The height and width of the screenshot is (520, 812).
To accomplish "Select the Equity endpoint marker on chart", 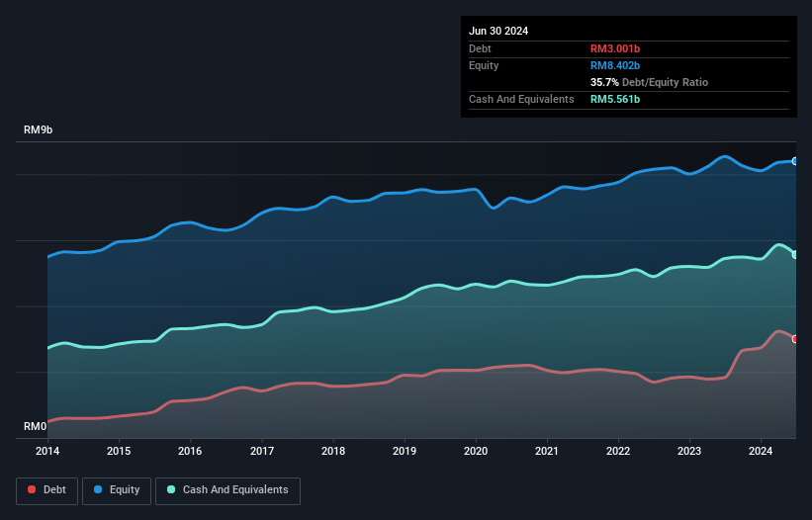I will (795, 161).
